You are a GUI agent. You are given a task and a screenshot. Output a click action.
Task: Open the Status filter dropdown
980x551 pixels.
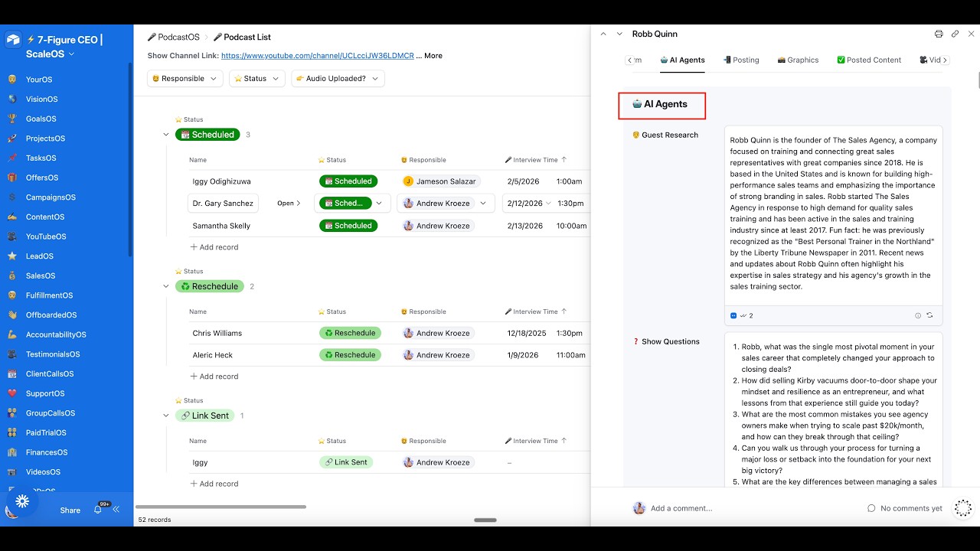point(256,79)
